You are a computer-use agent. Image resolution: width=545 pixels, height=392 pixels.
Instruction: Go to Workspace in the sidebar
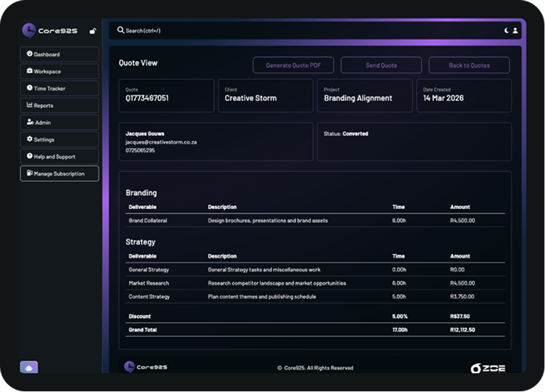(60, 71)
